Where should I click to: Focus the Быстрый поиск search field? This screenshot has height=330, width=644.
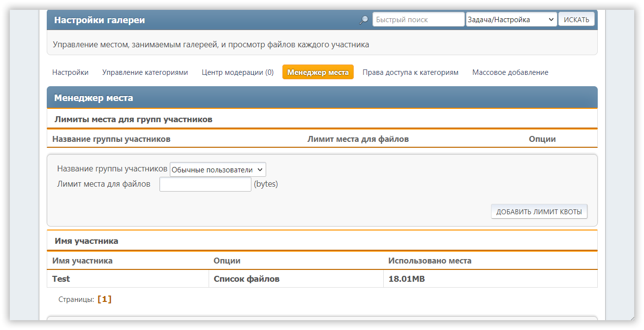click(419, 20)
